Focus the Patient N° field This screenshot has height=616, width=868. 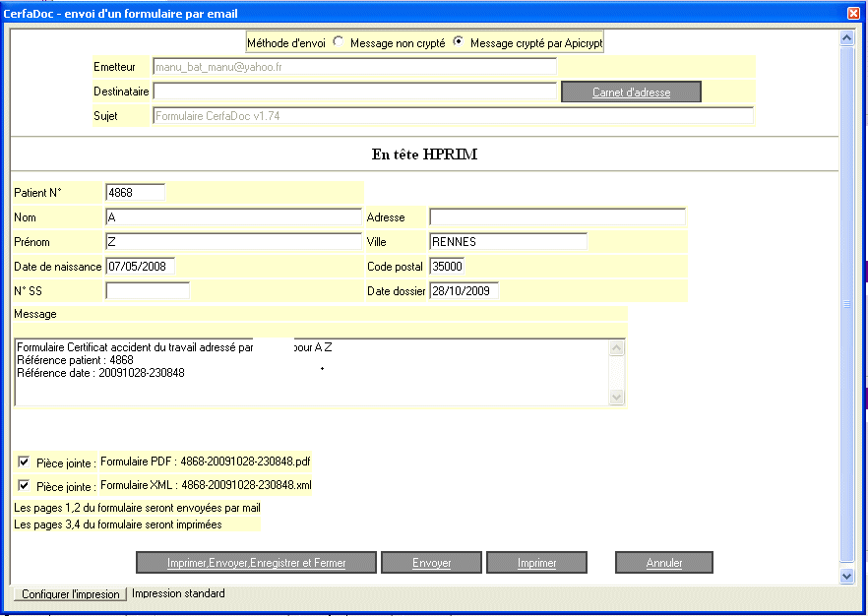point(135,192)
